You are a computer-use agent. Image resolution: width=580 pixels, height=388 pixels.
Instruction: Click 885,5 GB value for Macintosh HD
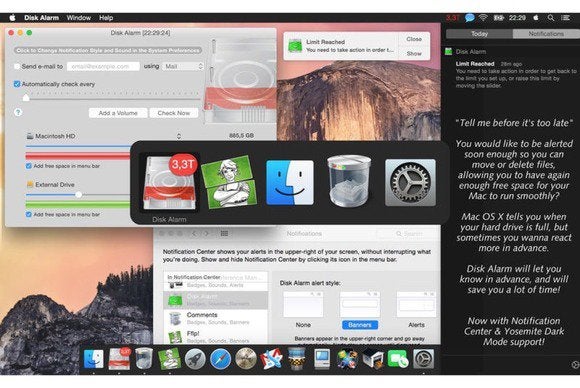click(x=241, y=136)
